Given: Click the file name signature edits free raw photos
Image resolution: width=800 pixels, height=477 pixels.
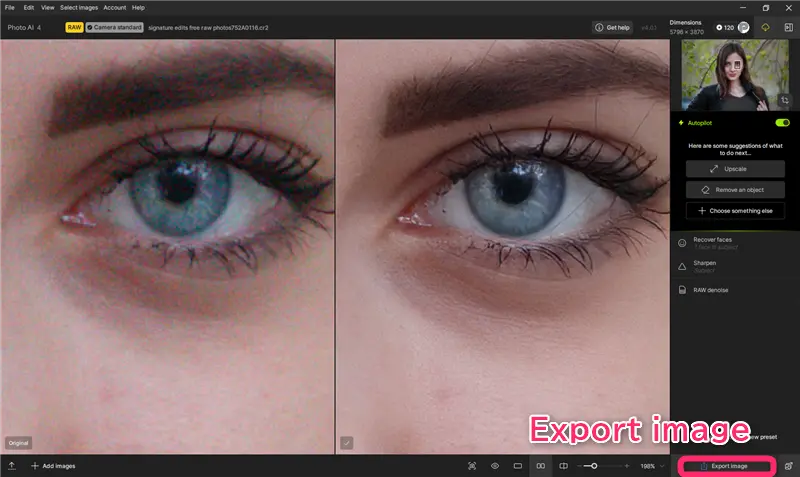Looking at the screenshot, I should point(208,28).
